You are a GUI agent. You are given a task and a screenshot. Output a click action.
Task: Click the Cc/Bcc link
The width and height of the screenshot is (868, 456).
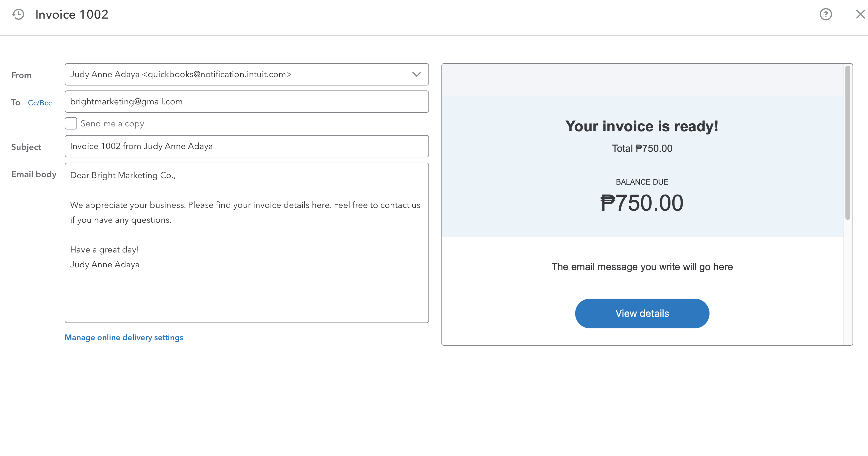pyautogui.click(x=40, y=103)
